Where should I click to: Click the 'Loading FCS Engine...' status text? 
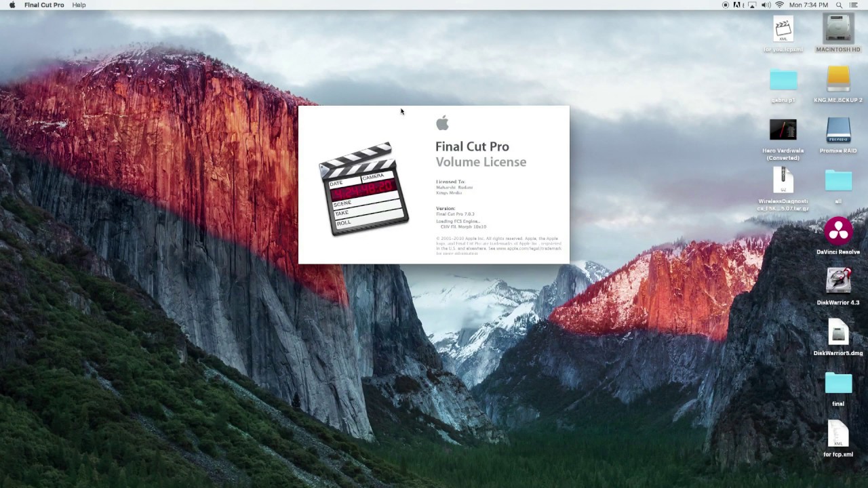pos(458,222)
